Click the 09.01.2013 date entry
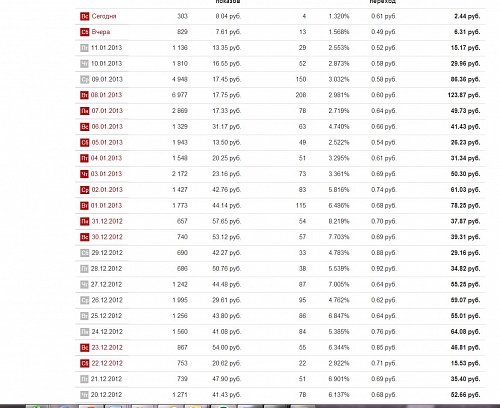This screenshot has width=500, height=408. click(x=107, y=79)
